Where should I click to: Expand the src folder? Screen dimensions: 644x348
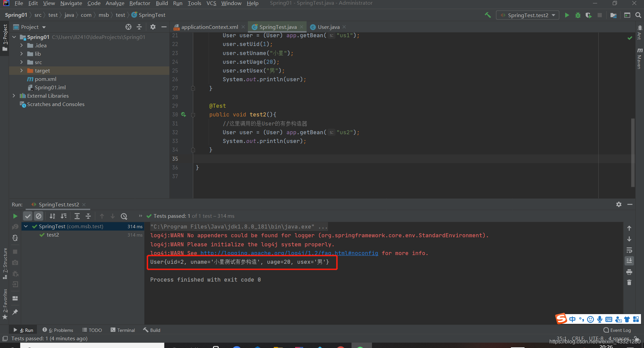click(x=21, y=62)
